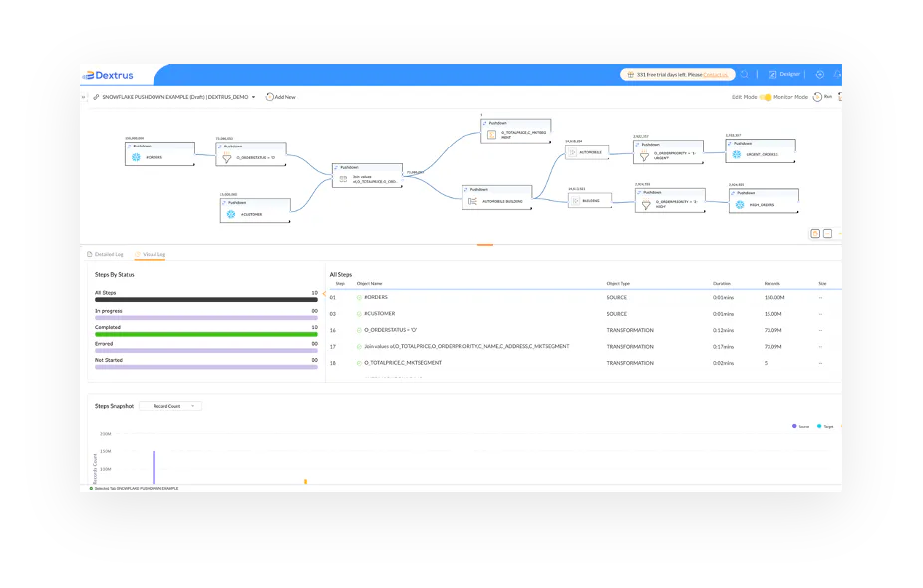923x588 pixels.
Task: Click Add New button
Action: (281, 97)
